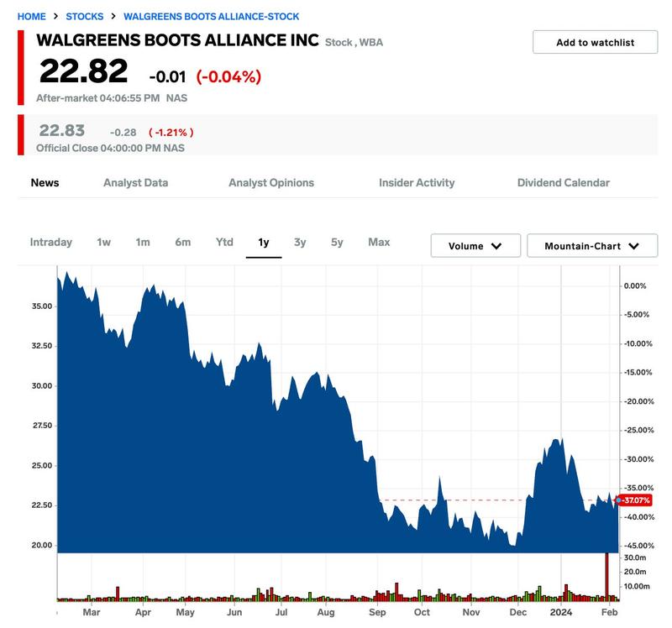The width and height of the screenshot is (672, 628).
Task: Click the Add to watchlist button
Action: point(595,42)
